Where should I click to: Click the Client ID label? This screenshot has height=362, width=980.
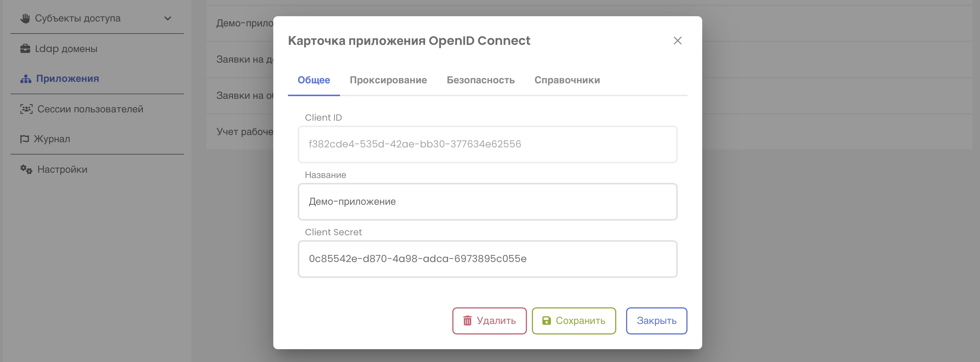pyautogui.click(x=323, y=118)
